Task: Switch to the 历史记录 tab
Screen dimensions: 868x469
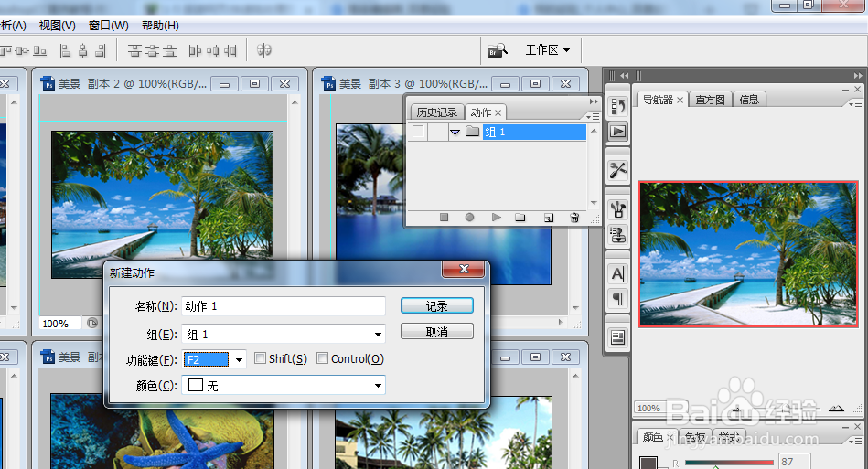Action: tap(437, 112)
